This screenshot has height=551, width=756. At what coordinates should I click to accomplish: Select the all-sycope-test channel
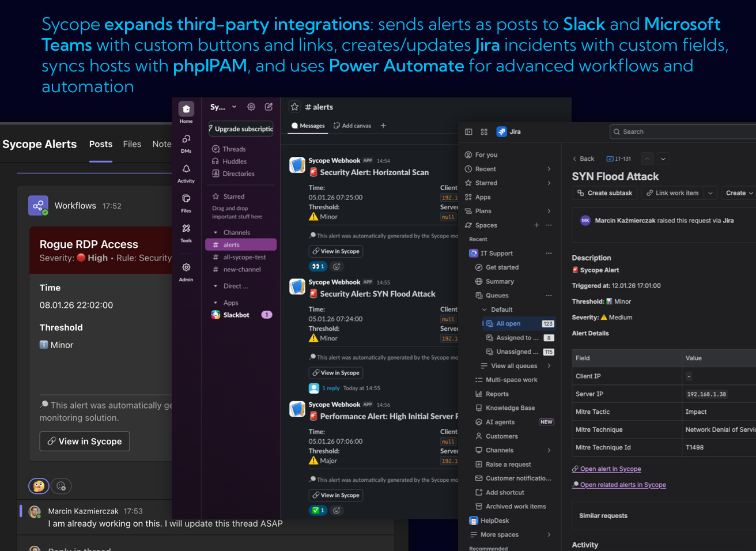coord(241,257)
